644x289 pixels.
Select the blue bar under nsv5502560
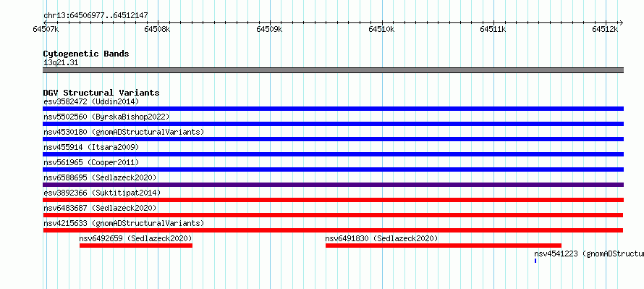[x=333, y=124]
